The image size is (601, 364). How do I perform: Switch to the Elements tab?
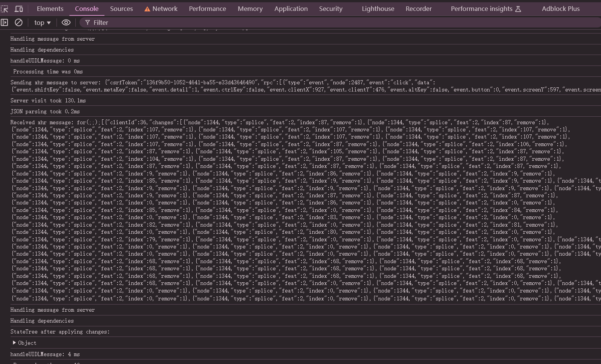click(x=50, y=9)
